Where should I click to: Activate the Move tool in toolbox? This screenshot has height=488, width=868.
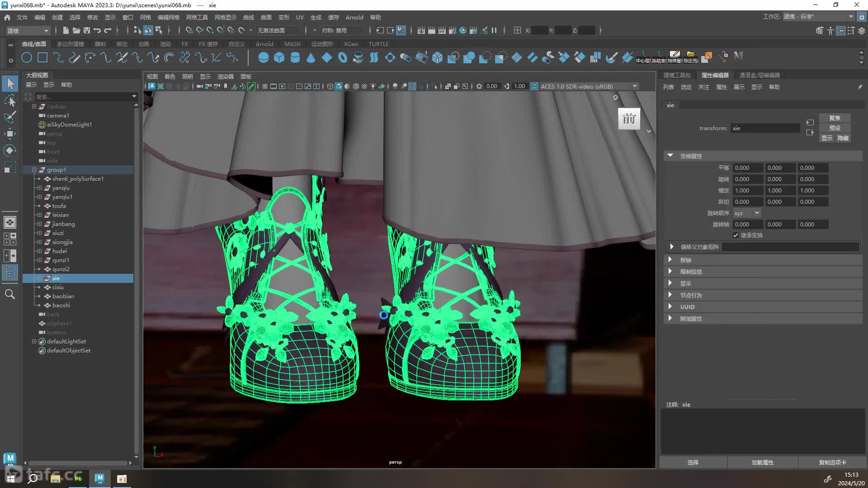click(10, 134)
